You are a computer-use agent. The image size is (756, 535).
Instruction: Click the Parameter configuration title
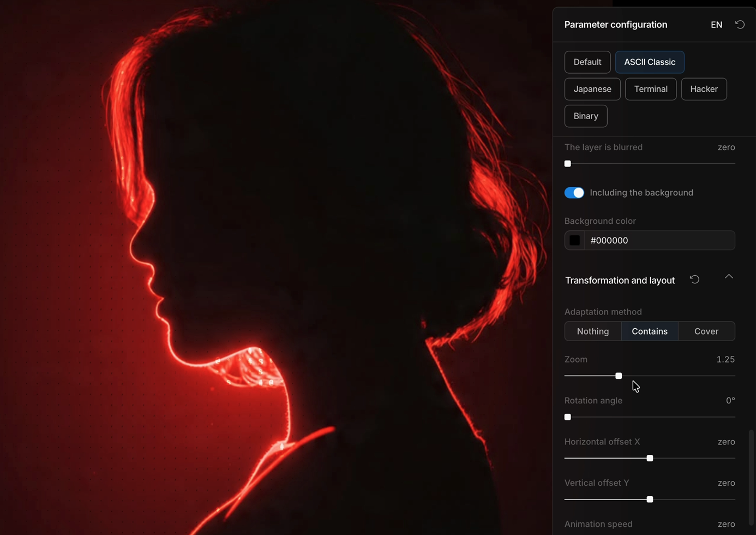pos(616,25)
